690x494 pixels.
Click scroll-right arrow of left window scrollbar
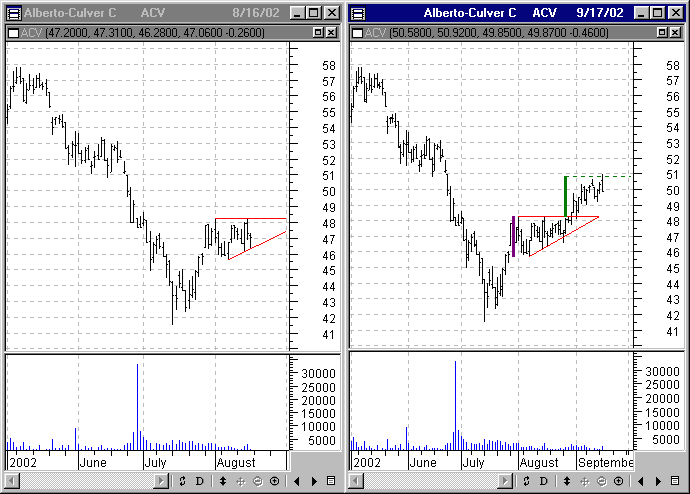161,481
